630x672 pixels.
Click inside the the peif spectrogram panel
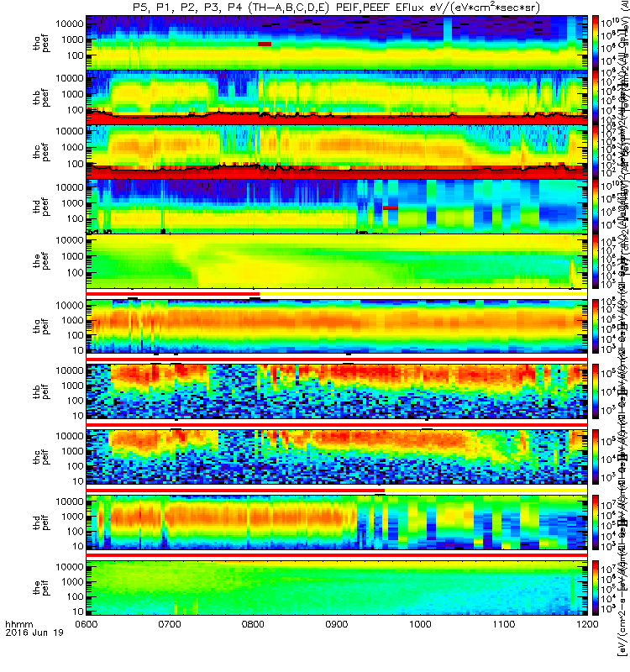tap(337, 587)
